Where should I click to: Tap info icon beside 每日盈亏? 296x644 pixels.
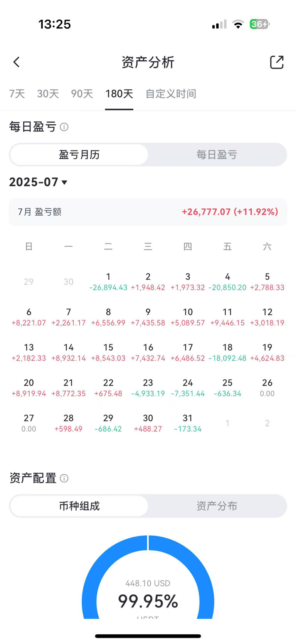(64, 127)
